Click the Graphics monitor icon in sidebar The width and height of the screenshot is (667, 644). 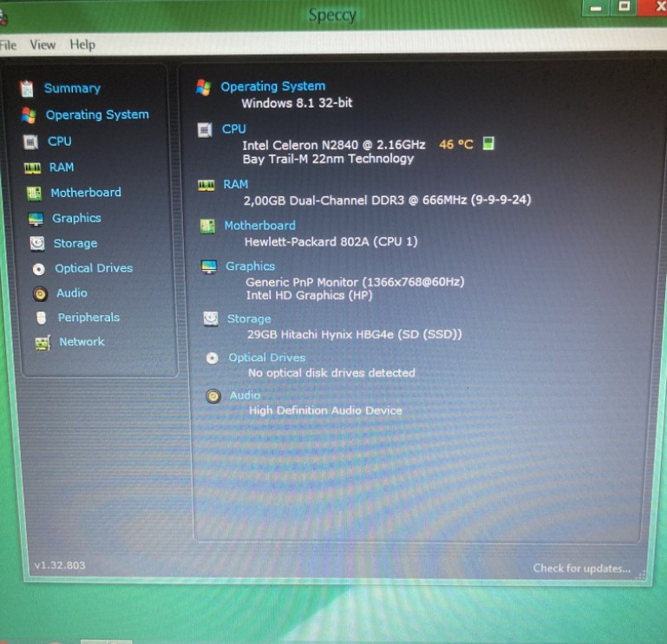point(36,219)
